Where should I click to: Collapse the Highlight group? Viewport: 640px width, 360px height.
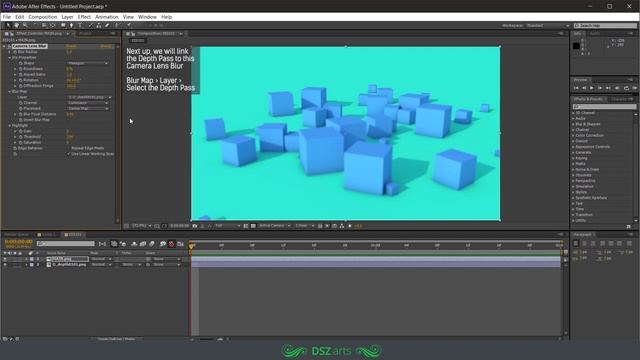pos(10,126)
